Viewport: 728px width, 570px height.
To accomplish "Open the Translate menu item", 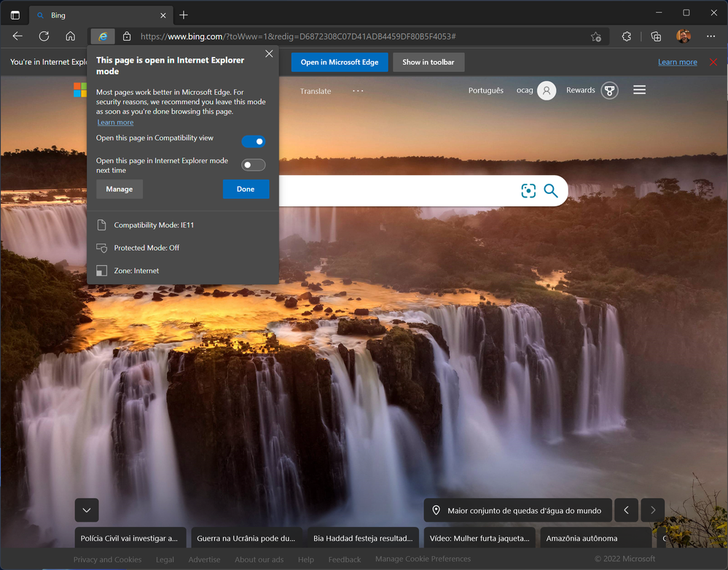I will 316,91.
